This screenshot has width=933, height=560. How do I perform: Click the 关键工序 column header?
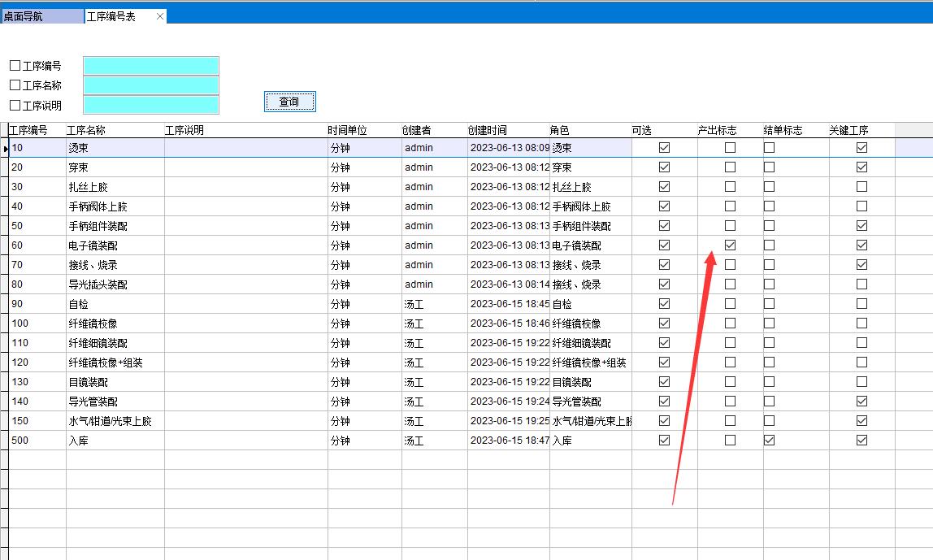pos(848,130)
